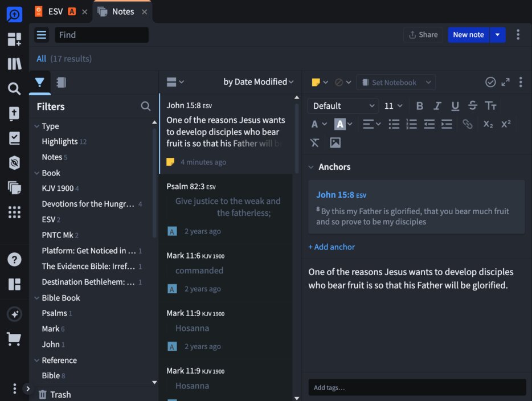The height and width of the screenshot is (401, 532).
Task: Click the New note button
Action: (468, 34)
